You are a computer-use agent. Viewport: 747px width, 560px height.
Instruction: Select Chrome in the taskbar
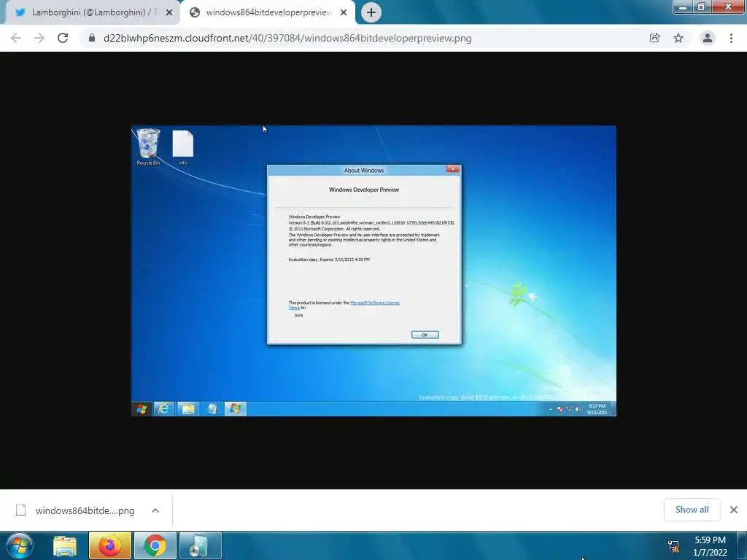click(x=155, y=545)
